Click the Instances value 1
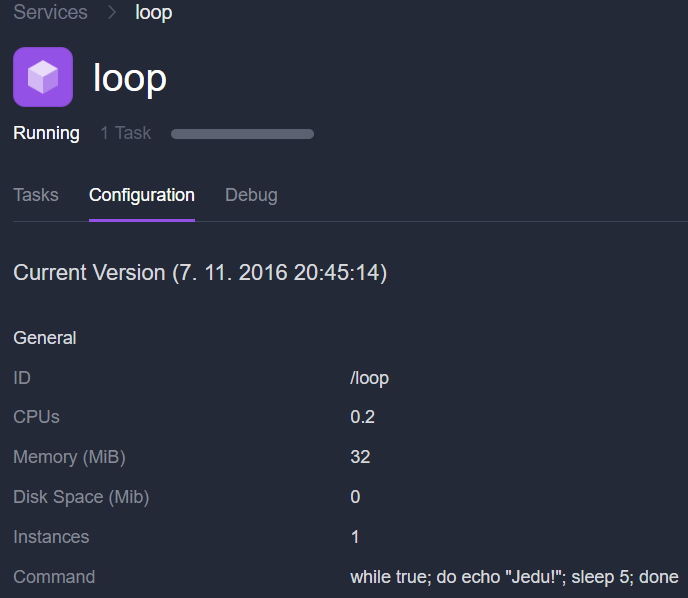 point(355,537)
